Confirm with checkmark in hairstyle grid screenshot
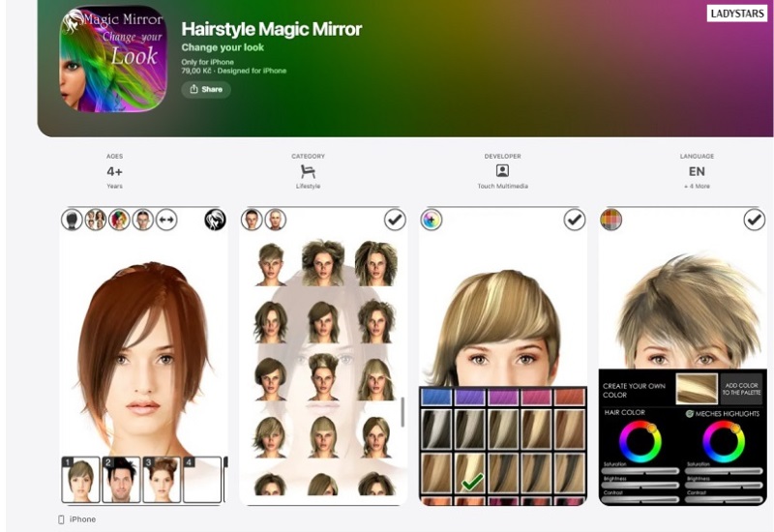Viewport: 774px width, 532px height. [x=395, y=220]
